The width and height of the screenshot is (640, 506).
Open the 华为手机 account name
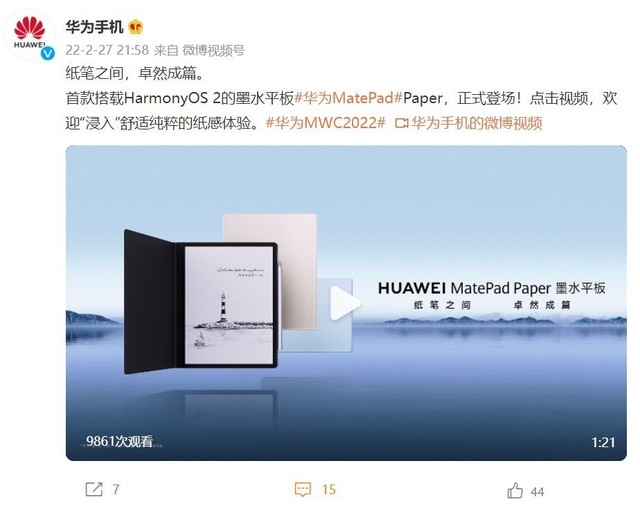[94, 27]
